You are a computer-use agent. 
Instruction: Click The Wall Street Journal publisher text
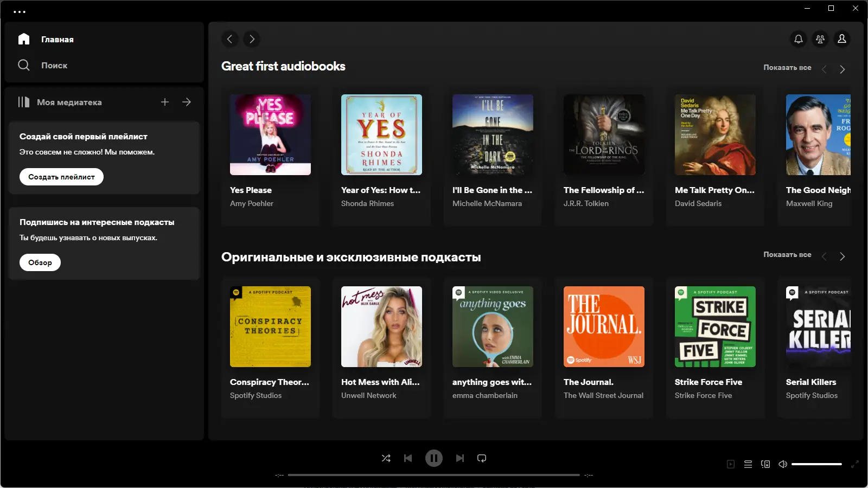click(603, 396)
